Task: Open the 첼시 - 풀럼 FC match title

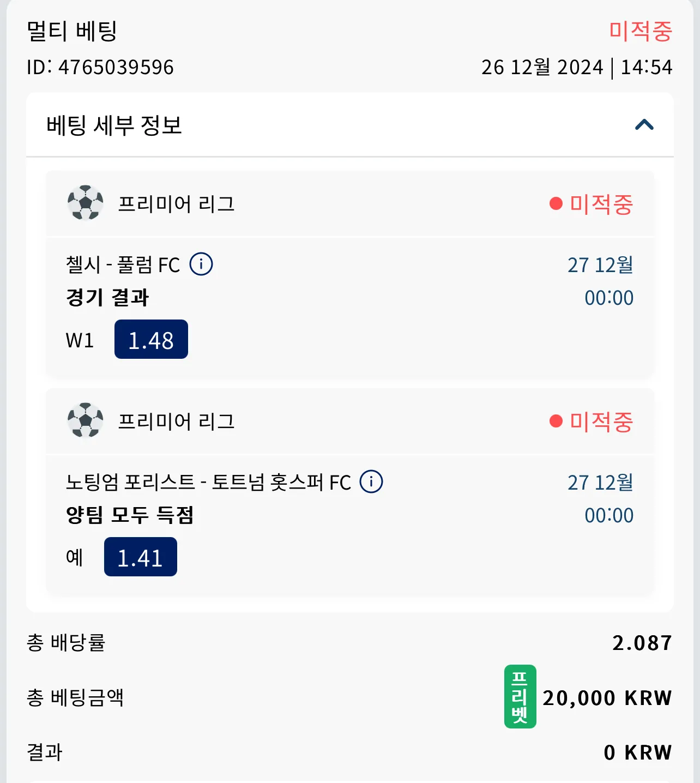Action: [123, 264]
